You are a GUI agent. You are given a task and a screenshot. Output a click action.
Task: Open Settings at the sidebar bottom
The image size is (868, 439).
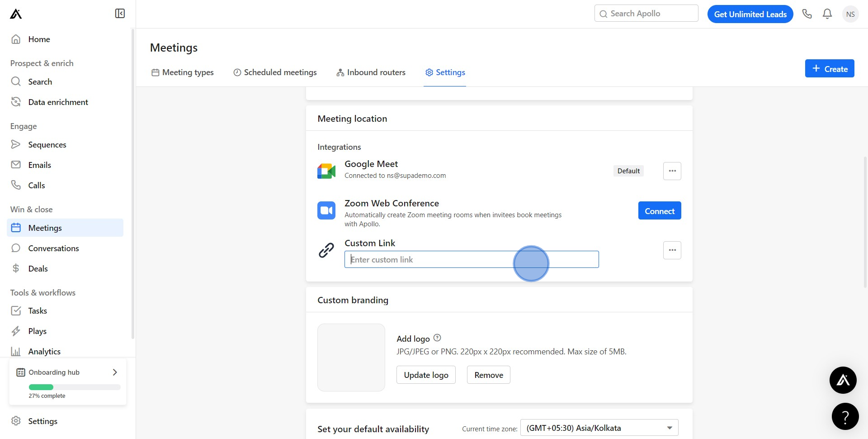point(65,421)
